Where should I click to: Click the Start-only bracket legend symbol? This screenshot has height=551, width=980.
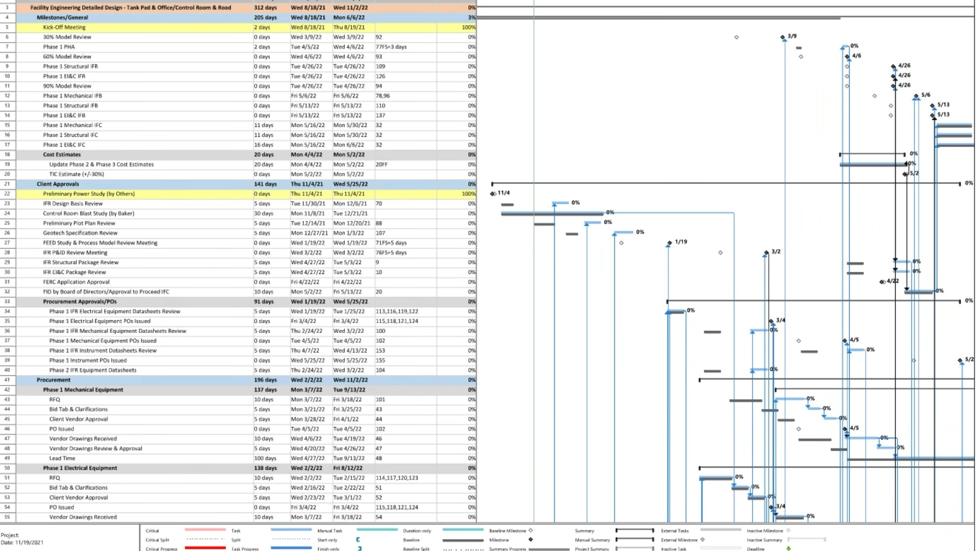[x=358, y=540]
